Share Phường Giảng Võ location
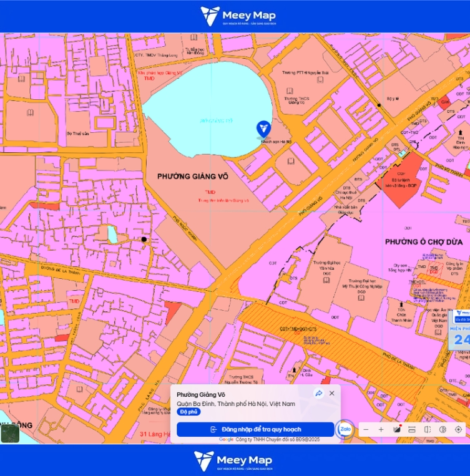The width and height of the screenshot is (470, 476). click(x=319, y=394)
